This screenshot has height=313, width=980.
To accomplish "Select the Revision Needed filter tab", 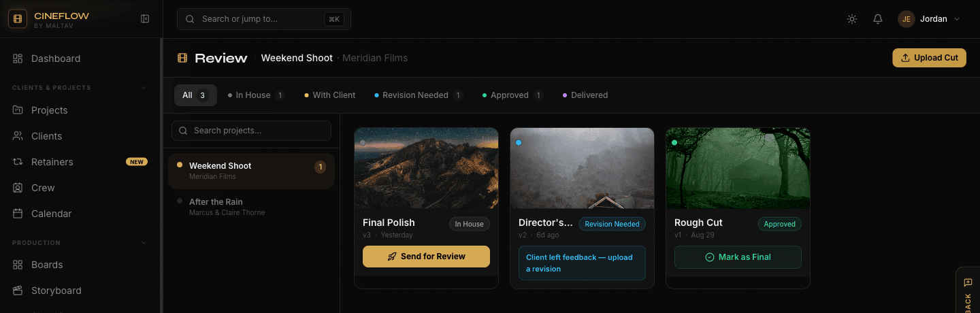I will (419, 95).
